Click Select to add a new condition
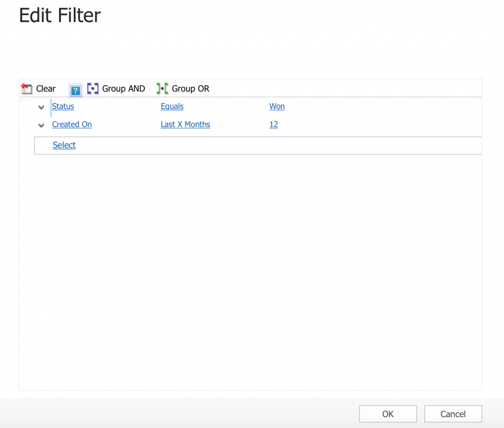This screenshot has width=504, height=428. click(x=64, y=145)
